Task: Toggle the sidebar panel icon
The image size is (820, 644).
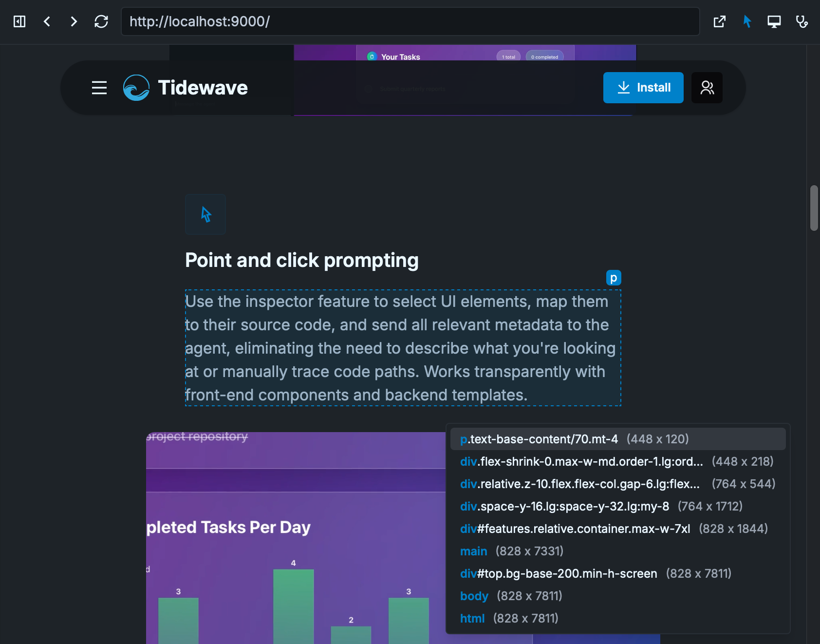Action: point(19,21)
